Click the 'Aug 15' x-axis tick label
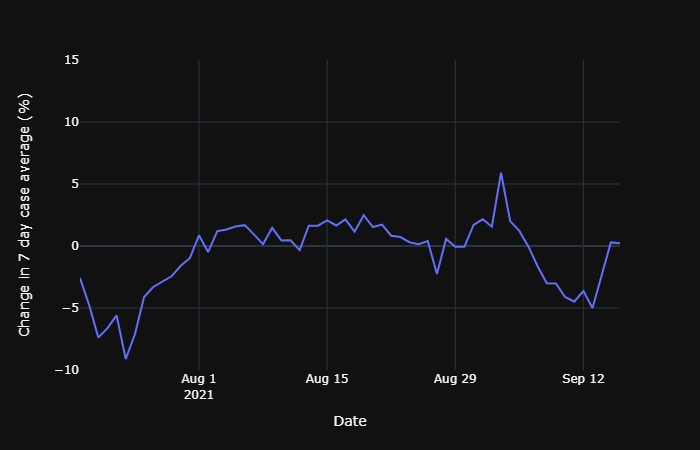Screen dimensions: 700x450 [x=327, y=379]
